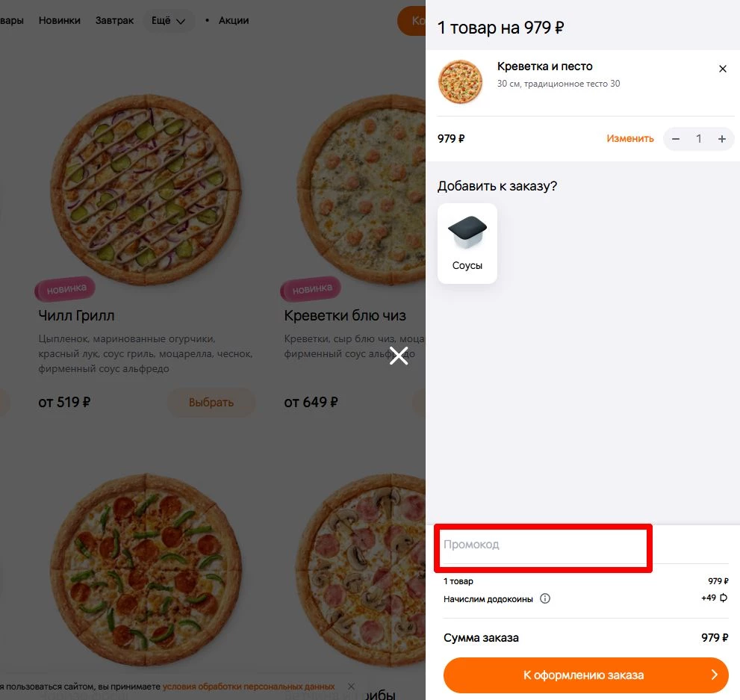This screenshot has height=700, width=740.
Task: Click arrow on К оформлению заказа button
Action: pyautogui.click(x=714, y=675)
